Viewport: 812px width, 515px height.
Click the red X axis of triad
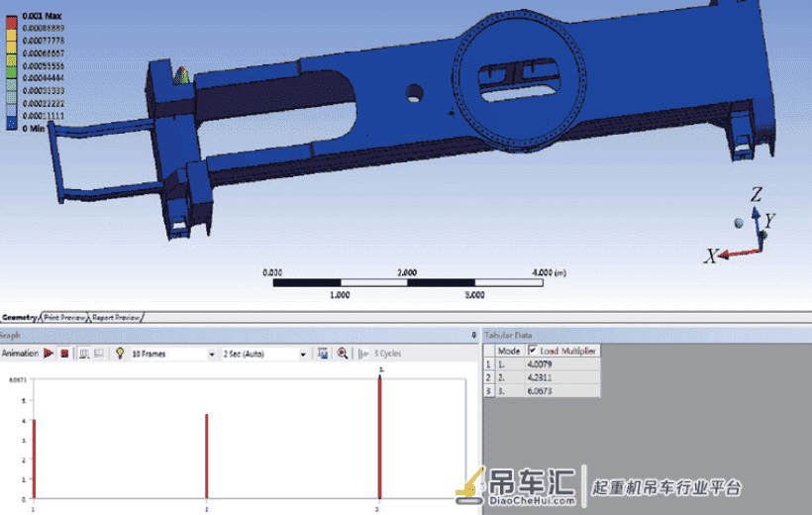pos(740,254)
